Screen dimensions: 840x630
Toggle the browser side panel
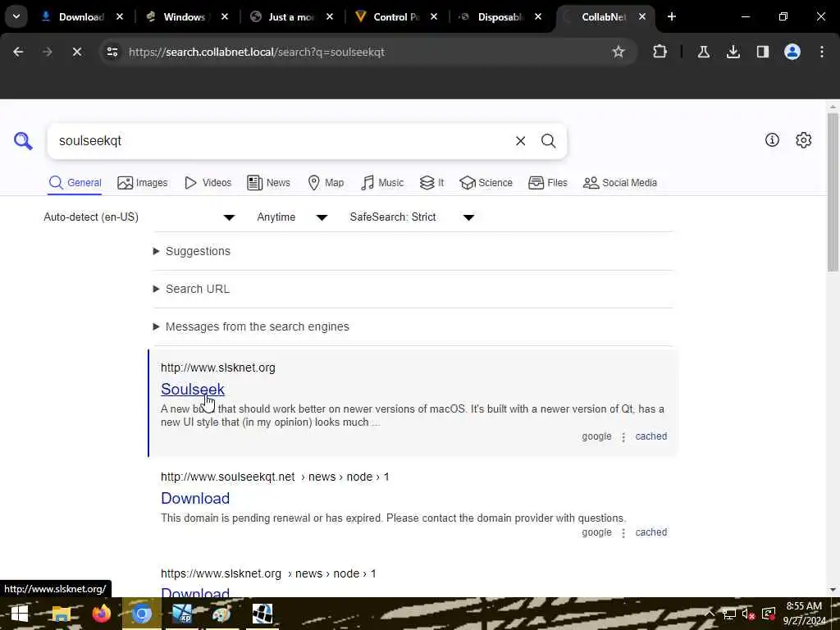point(762,52)
